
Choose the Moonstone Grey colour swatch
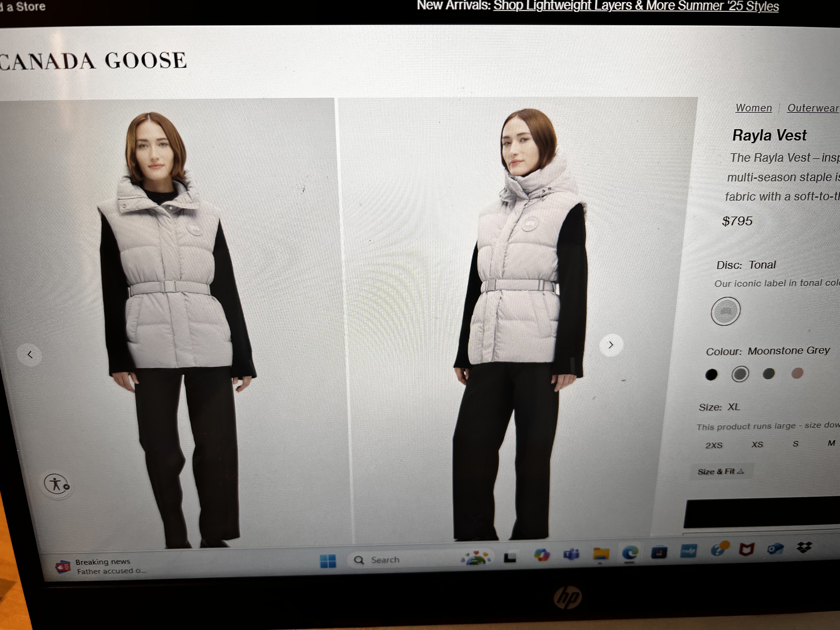[740, 374]
